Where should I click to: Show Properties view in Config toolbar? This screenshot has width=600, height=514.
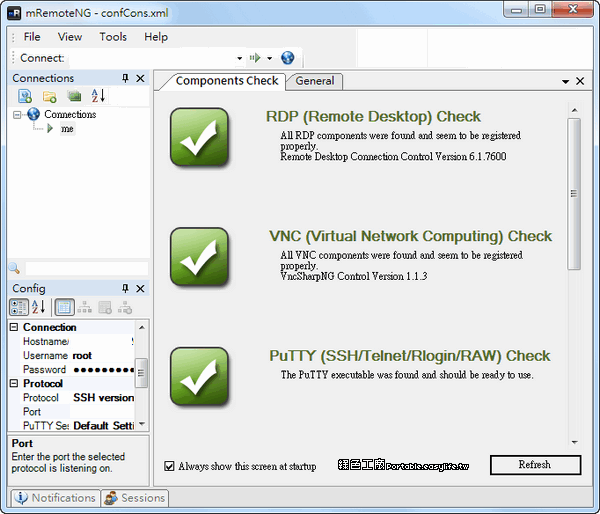(64, 307)
